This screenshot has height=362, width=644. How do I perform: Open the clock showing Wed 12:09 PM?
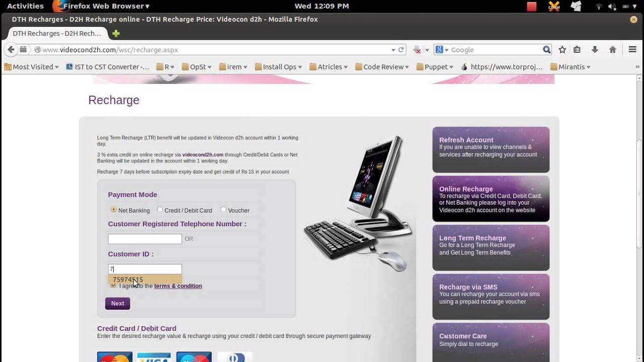click(321, 6)
